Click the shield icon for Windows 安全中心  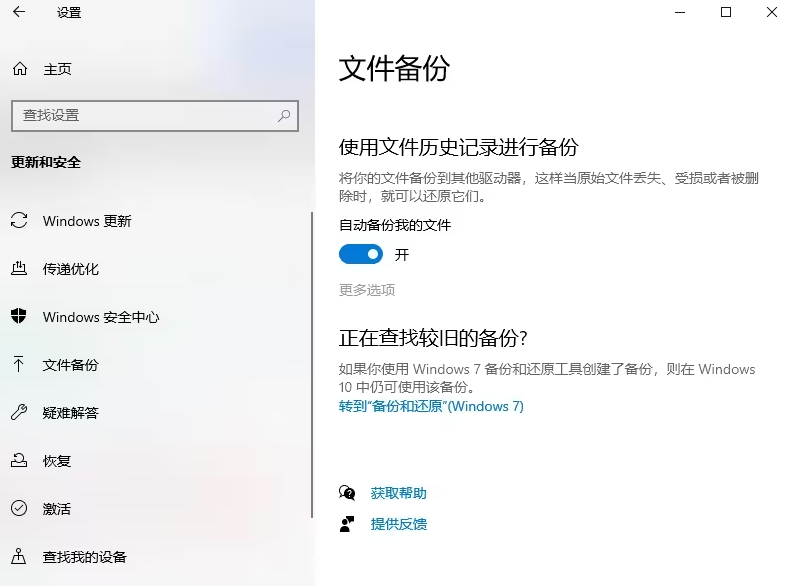[19, 316]
